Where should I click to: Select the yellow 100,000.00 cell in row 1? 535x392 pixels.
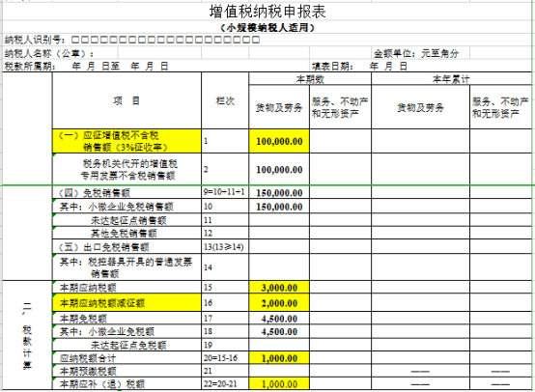279,141
